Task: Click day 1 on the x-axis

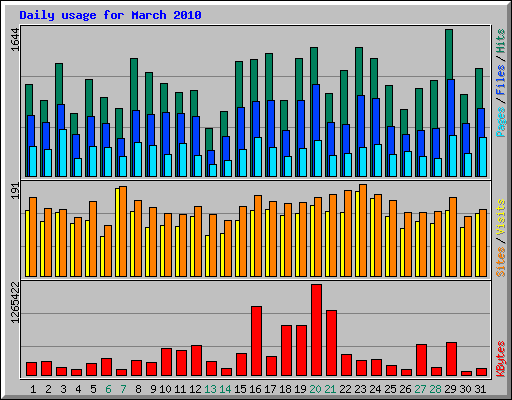Action: tap(33, 389)
